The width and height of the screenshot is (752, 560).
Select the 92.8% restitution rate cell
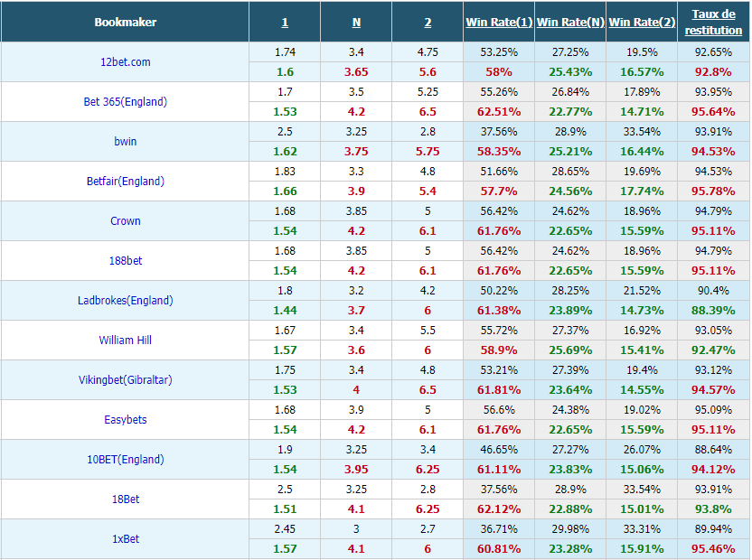(x=714, y=72)
